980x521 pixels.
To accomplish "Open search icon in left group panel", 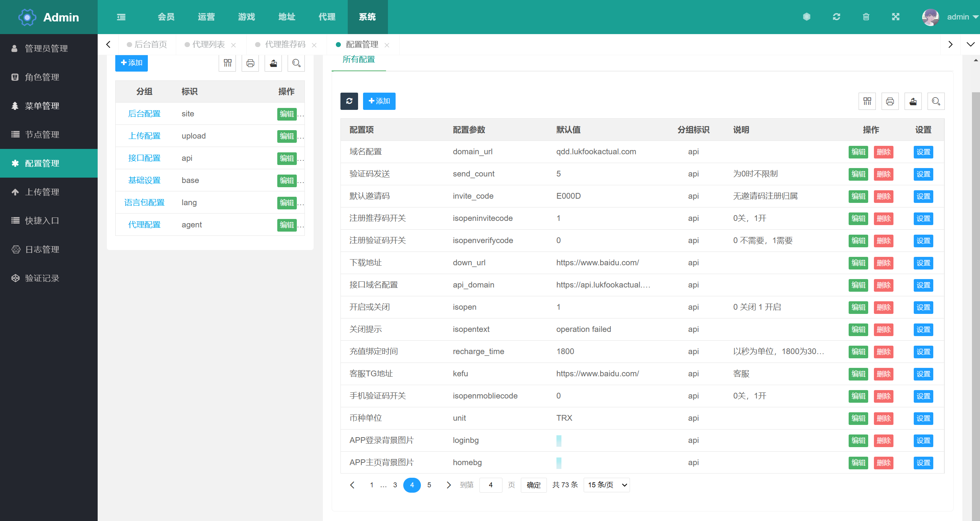I will [x=296, y=63].
